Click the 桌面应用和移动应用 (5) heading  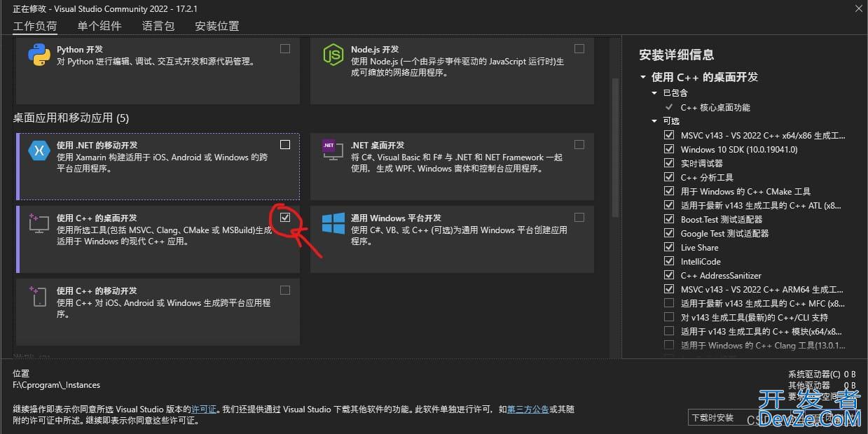coord(71,118)
